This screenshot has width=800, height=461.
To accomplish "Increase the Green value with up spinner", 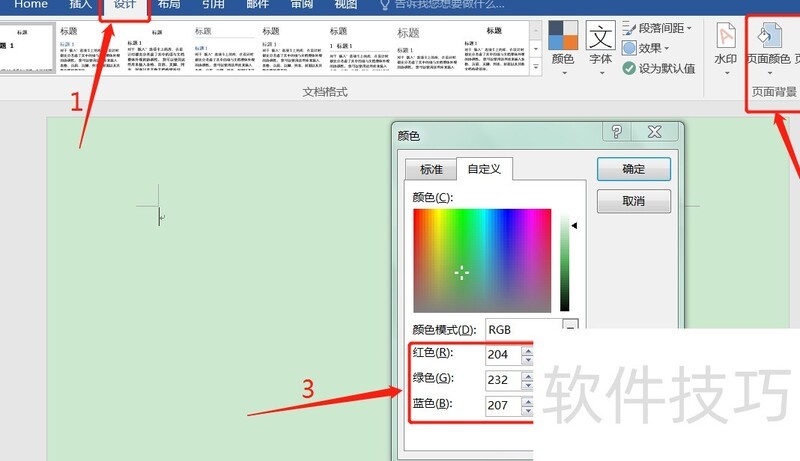I will pos(528,376).
